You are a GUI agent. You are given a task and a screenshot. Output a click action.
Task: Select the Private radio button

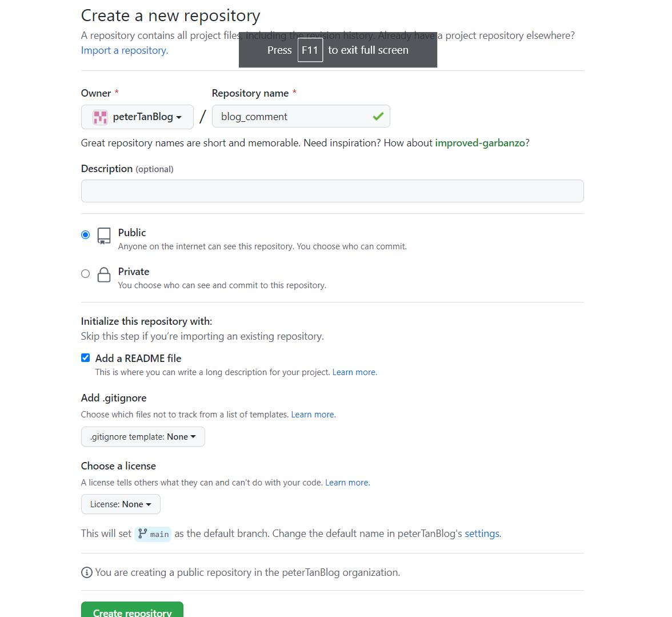[x=85, y=274]
